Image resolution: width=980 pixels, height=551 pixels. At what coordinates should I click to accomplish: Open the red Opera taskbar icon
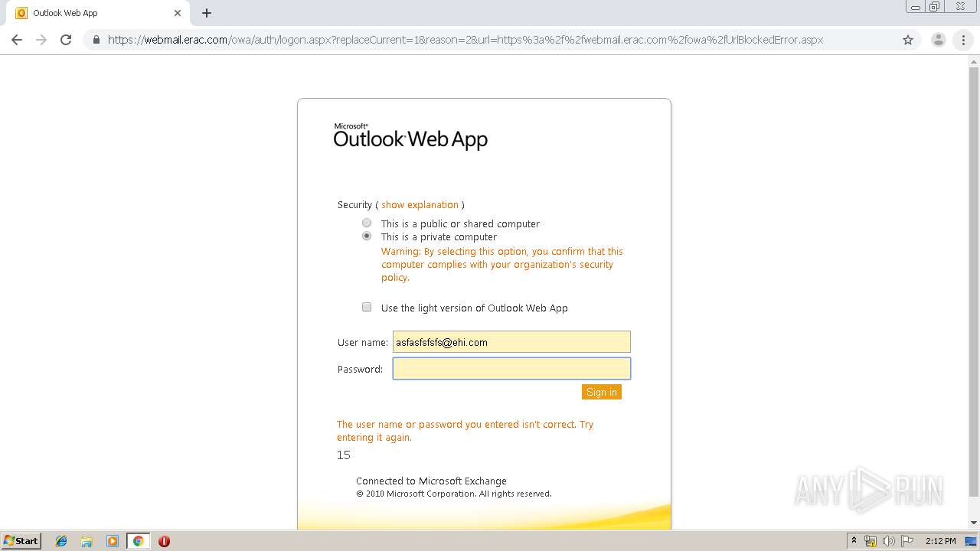pos(164,541)
